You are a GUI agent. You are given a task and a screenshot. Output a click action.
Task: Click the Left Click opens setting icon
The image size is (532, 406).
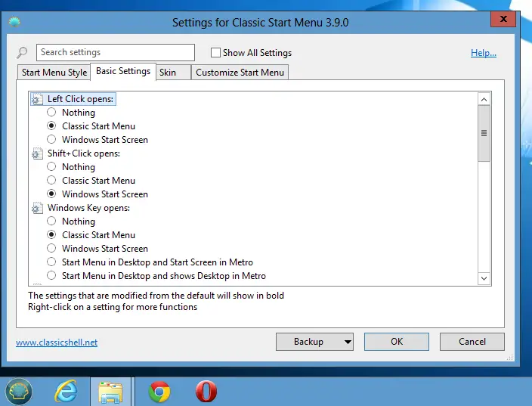click(37, 99)
